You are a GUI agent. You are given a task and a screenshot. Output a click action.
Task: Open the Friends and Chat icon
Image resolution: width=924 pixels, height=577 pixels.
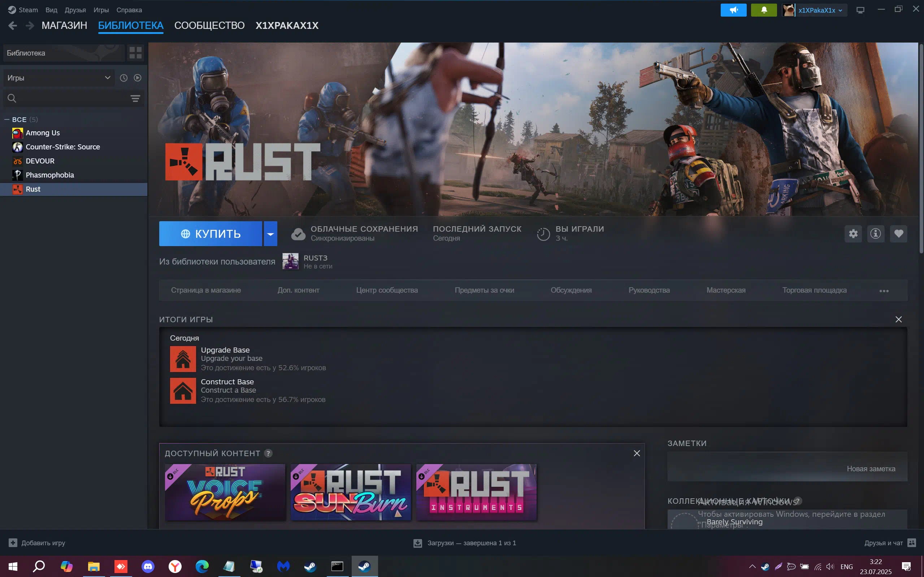[912, 543]
